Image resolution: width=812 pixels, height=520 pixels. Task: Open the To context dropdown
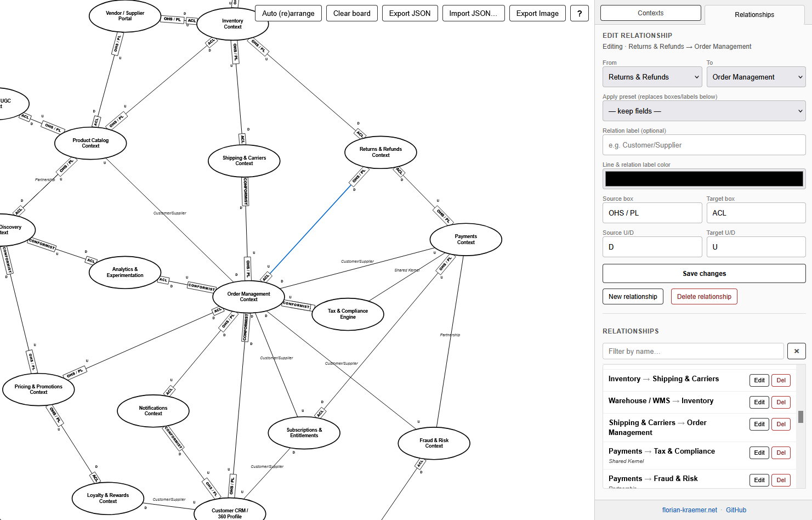[x=756, y=77]
